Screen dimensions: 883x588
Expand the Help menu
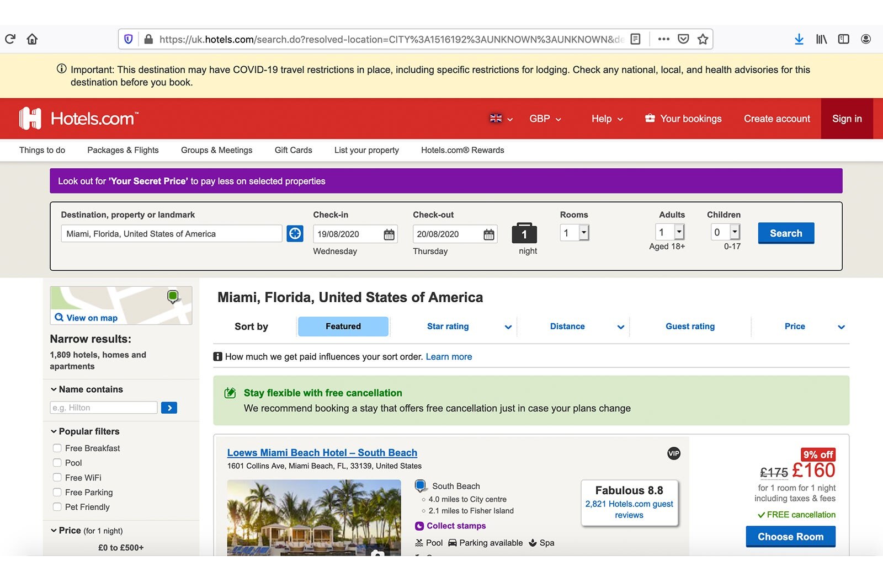pyautogui.click(x=607, y=119)
